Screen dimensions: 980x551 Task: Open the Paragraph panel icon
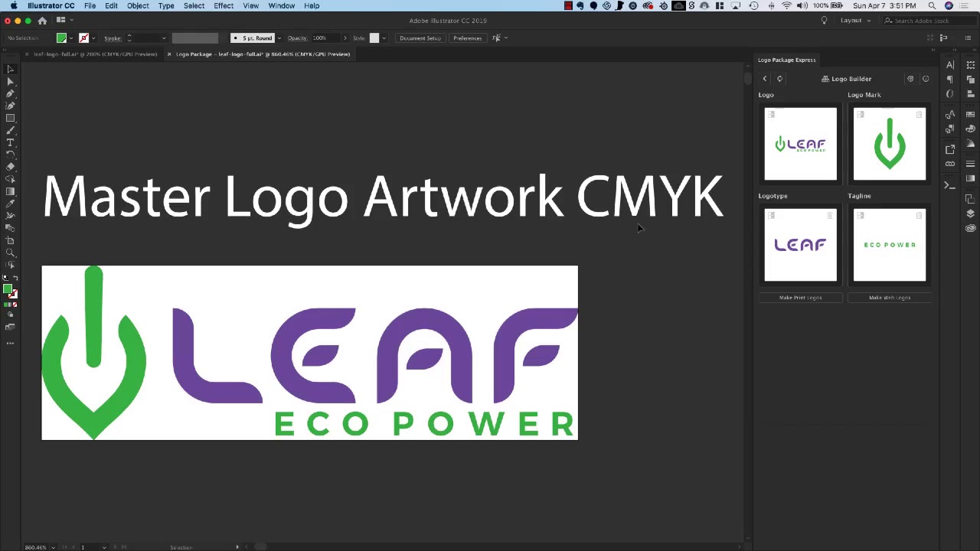tap(950, 80)
